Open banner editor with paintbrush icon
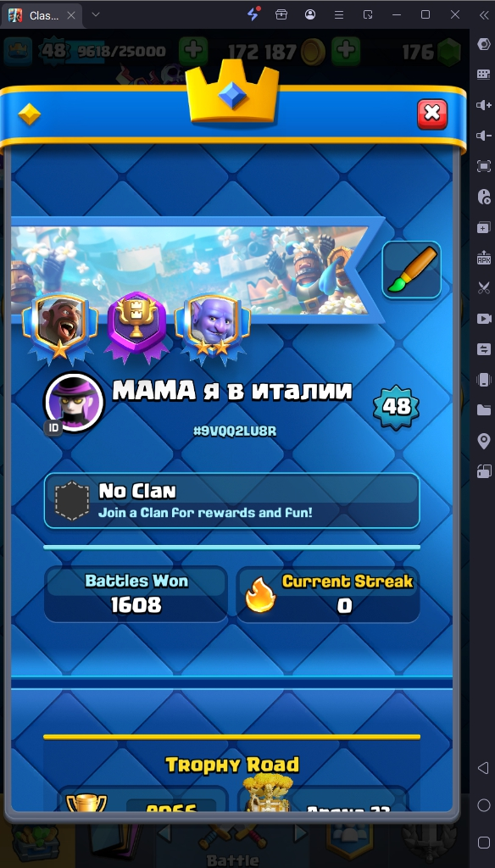This screenshot has width=495, height=868. [411, 270]
